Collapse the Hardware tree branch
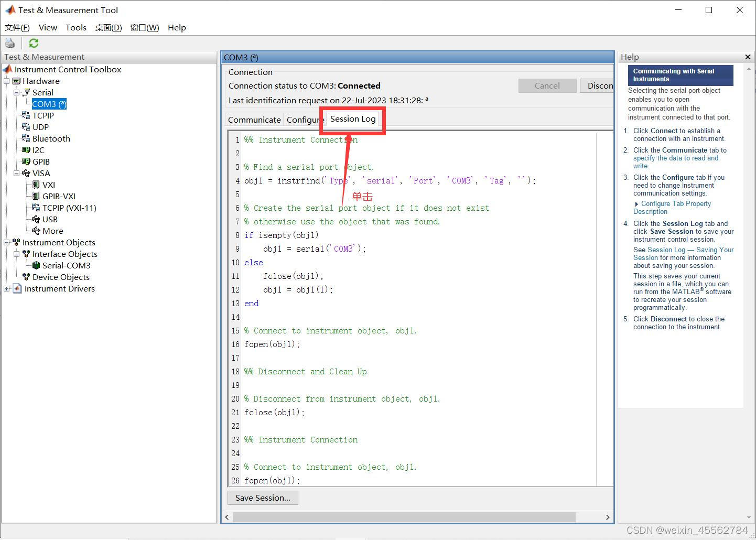The width and height of the screenshot is (756, 540). point(6,81)
